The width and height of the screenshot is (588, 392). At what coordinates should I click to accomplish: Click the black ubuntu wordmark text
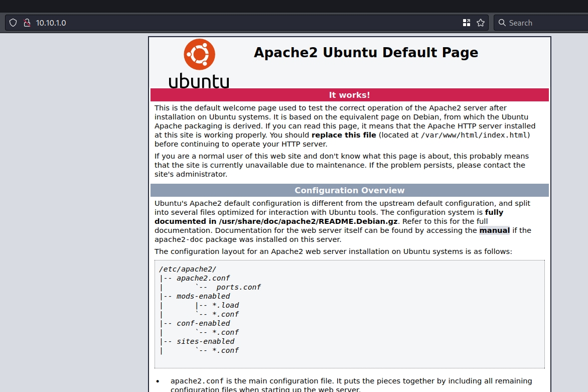(x=199, y=80)
